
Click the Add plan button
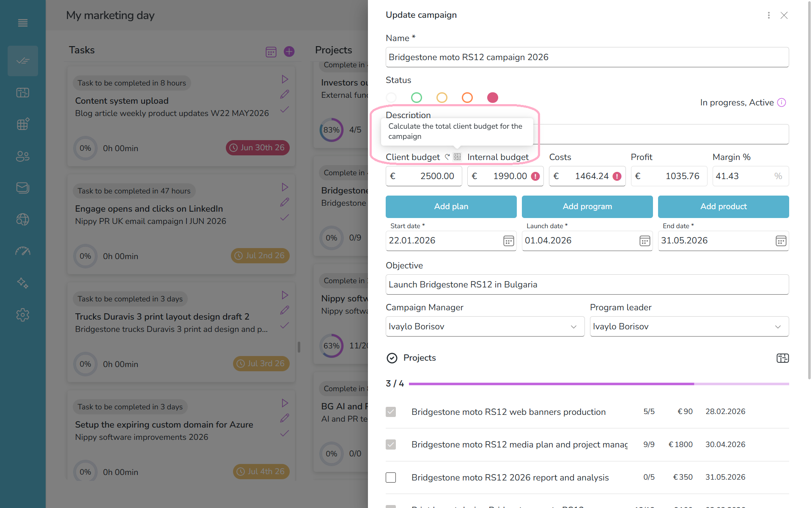(x=451, y=207)
